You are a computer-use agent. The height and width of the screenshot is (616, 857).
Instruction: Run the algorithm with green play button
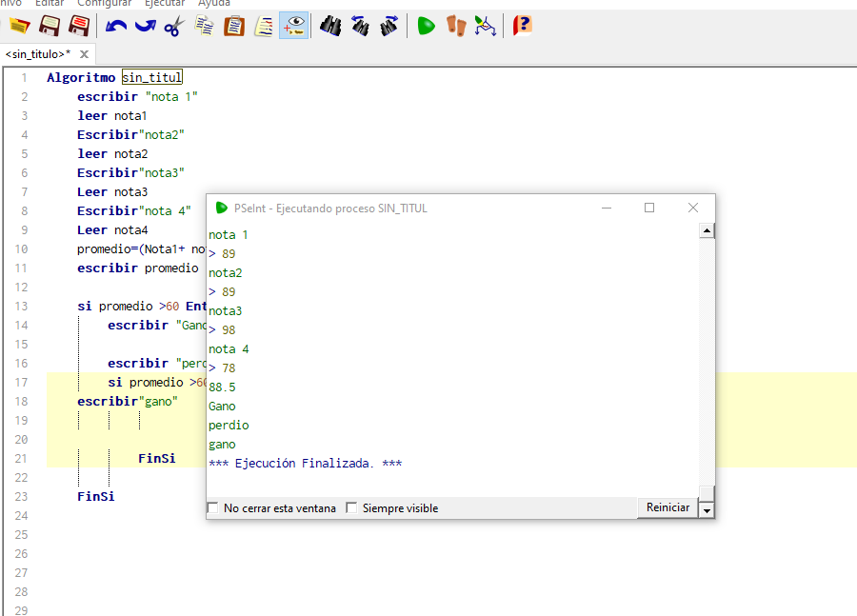click(x=426, y=26)
